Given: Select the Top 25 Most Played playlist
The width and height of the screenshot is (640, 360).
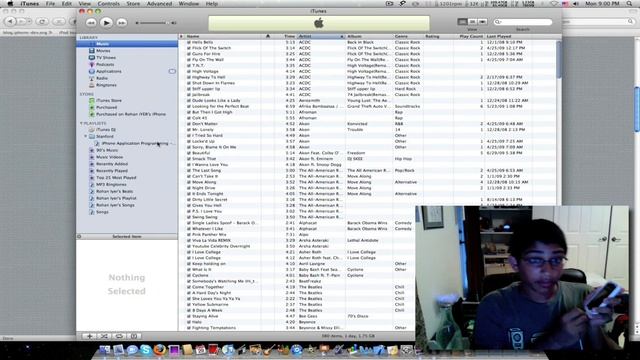Looking at the screenshot, I should click(x=116, y=178).
